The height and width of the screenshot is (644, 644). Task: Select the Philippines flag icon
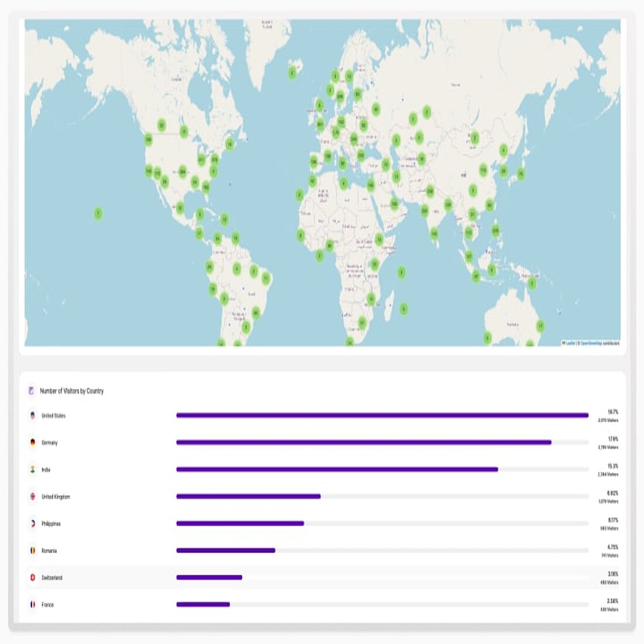pos(33,523)
